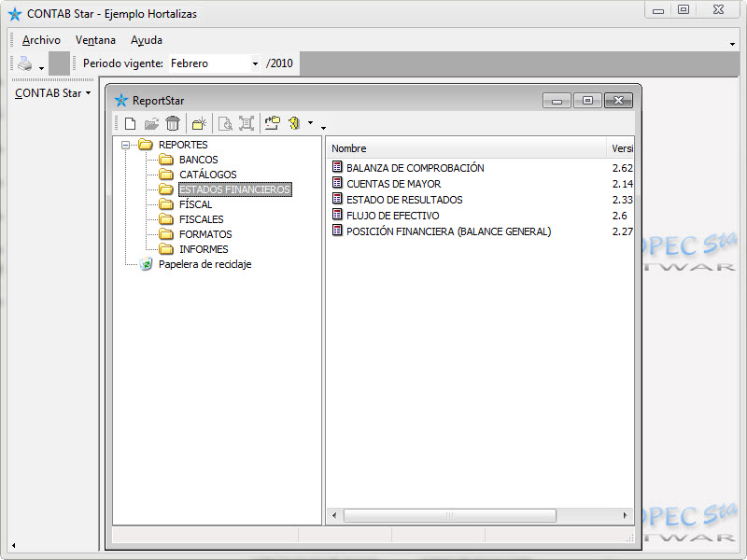Viewport: 747px width, 560px height.
Task: Select report POSICIÓN FINANCIERA (BALANCE GENERAL)
Action: [x=449, y=231]
